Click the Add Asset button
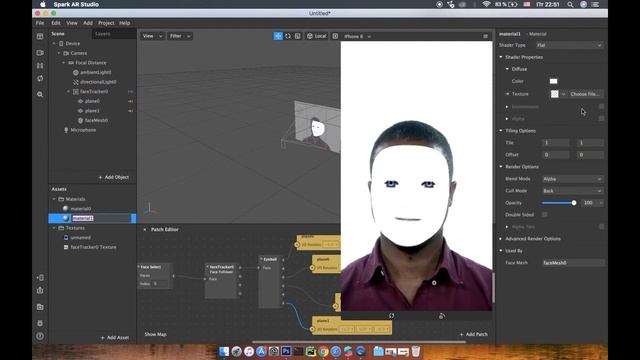Viewport: 640px width, 360px height. pyautogui.click(x=115, y=338)
